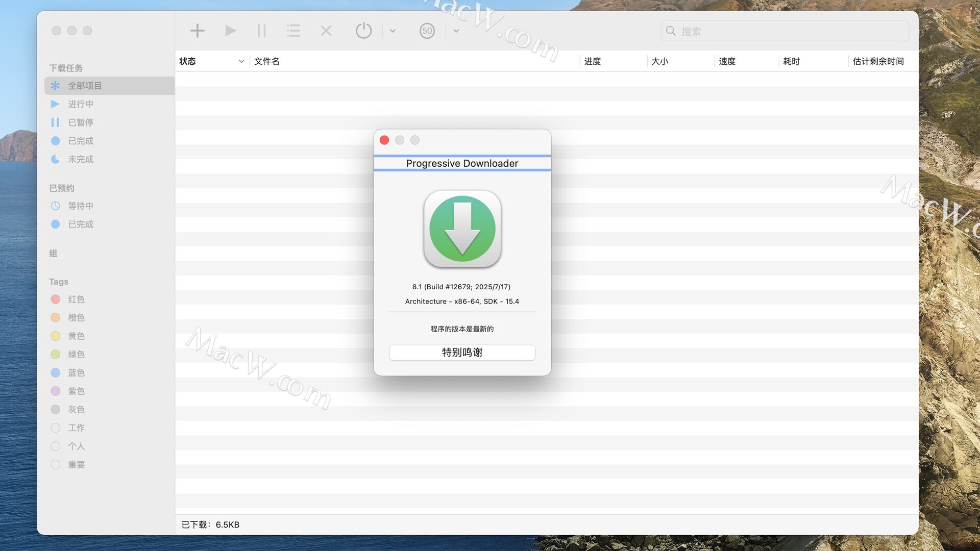Sort by the 进度 column header

click(x=593, y=61)
